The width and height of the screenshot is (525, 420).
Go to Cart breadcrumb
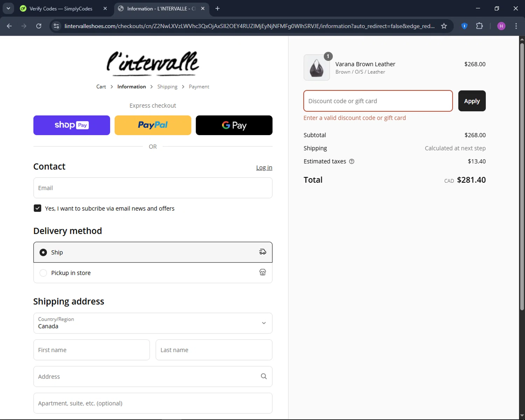point(101,86)
